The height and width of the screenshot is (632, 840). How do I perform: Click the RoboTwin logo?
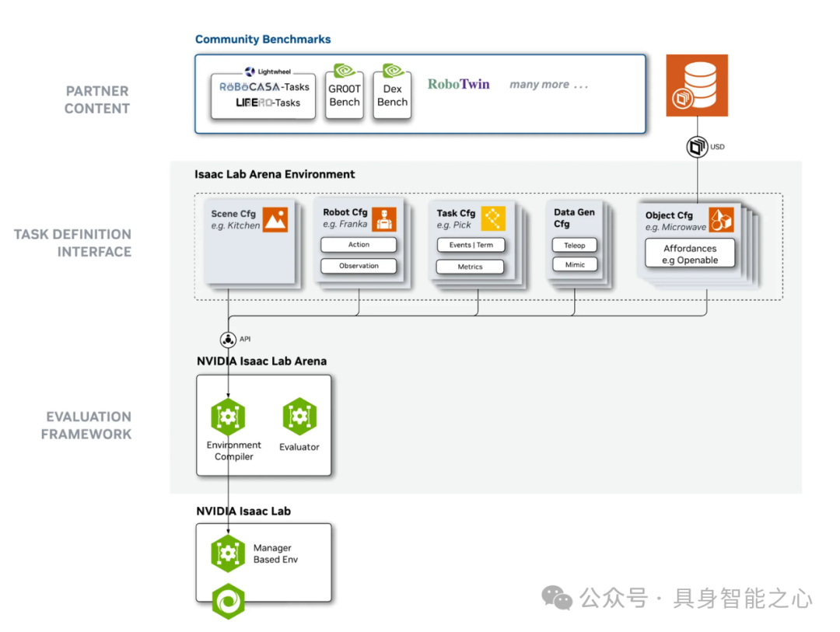click(458, 84)
